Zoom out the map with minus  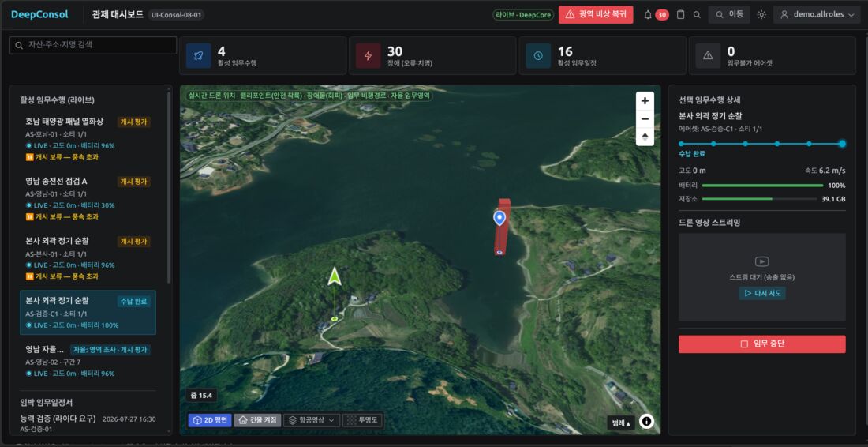tap(645, 118)
